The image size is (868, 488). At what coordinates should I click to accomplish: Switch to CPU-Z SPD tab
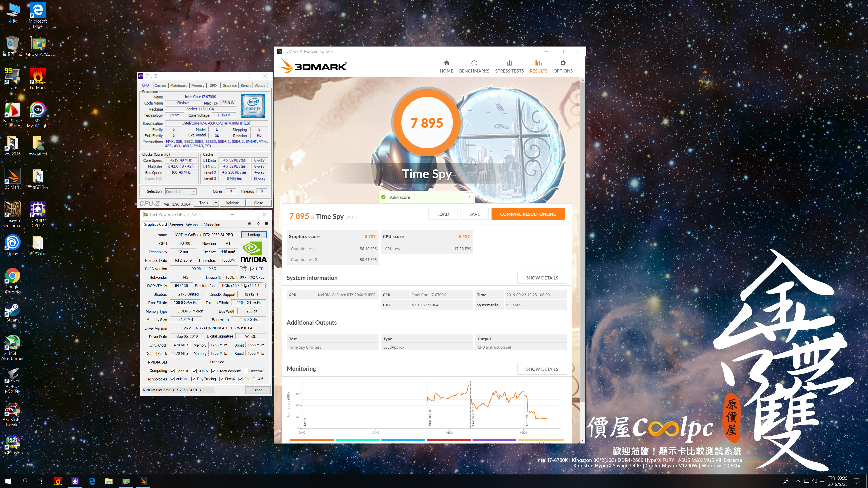(x=213, y=86)
